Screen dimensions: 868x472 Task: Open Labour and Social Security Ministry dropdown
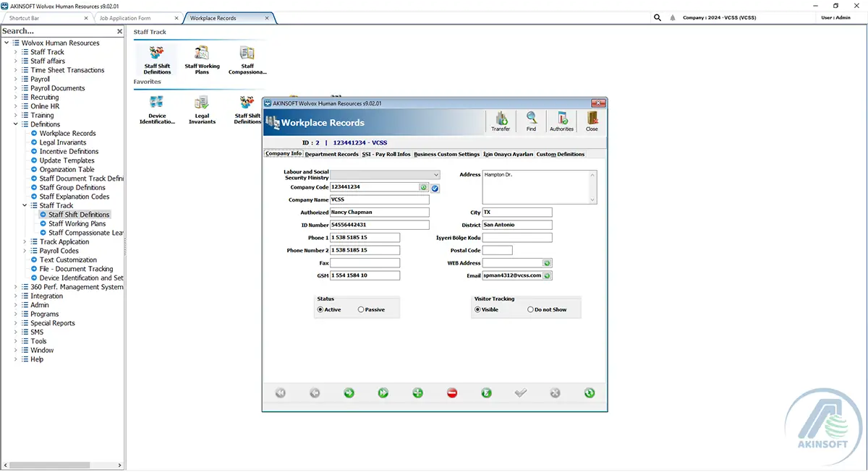436,174
